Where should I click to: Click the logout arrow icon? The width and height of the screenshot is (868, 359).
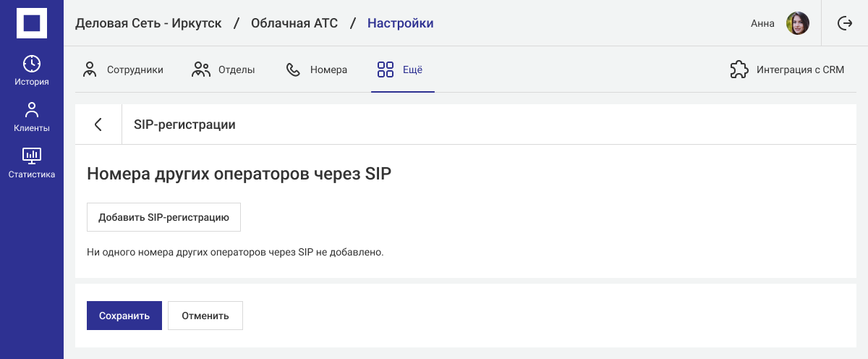pos(844,23)
